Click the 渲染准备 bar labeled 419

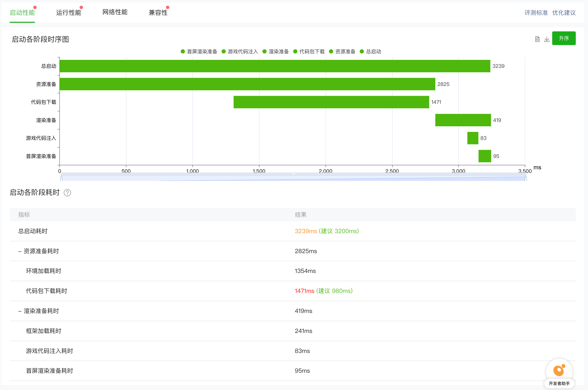point(463,120)
